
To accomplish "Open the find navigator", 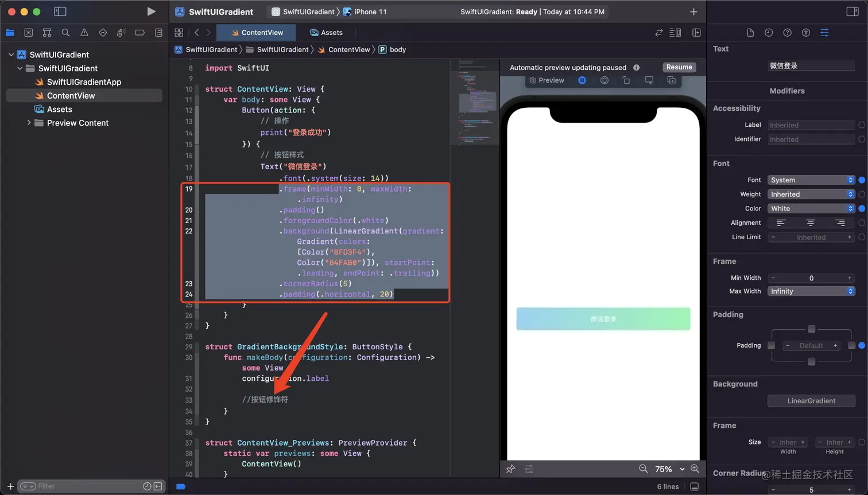I will [65, 33].
